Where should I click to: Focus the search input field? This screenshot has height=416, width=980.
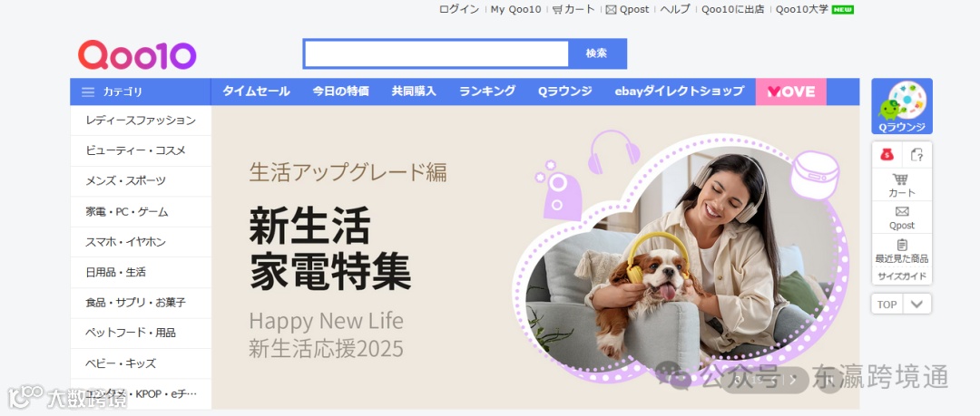point(436,53)
